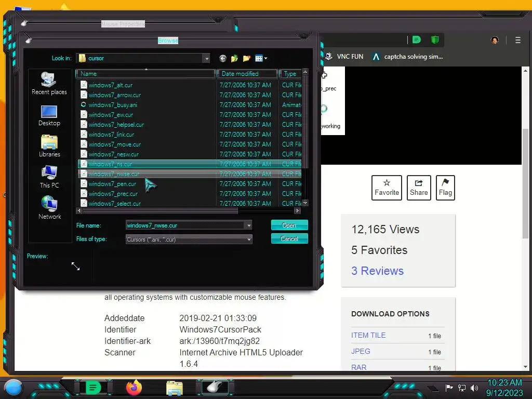
Task: Select the windows7_helpsel.cur file
Action: (190, 125)
